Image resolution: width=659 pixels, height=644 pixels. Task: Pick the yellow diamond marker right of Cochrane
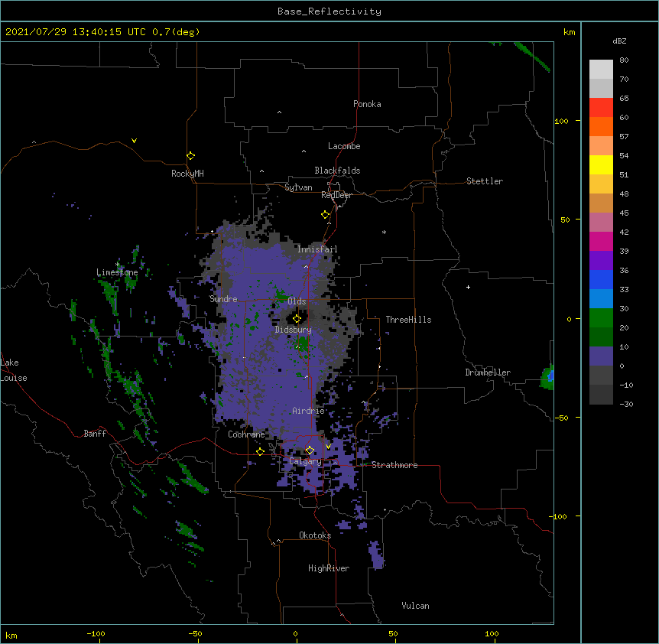click(x=260, y=451)
